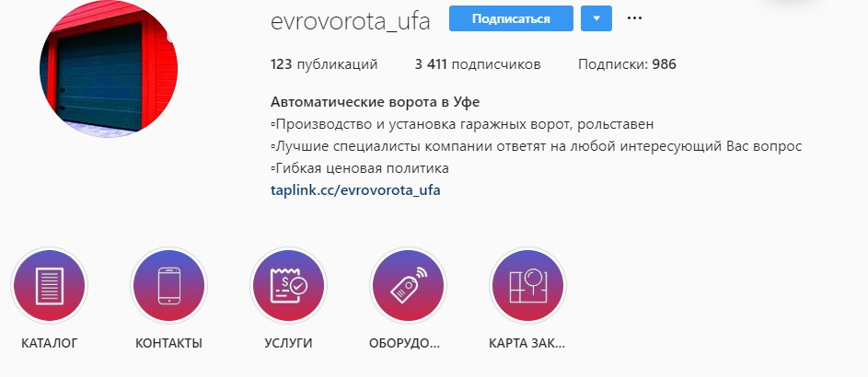This screenshot has height=377, width=868.
Task: Open the КАРТА ЗАК... map highlight
Action: click(x=527, y=286)
